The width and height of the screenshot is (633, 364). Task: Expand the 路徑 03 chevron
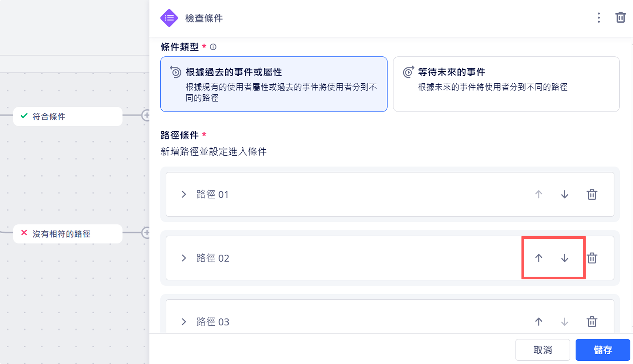(184, 322)
